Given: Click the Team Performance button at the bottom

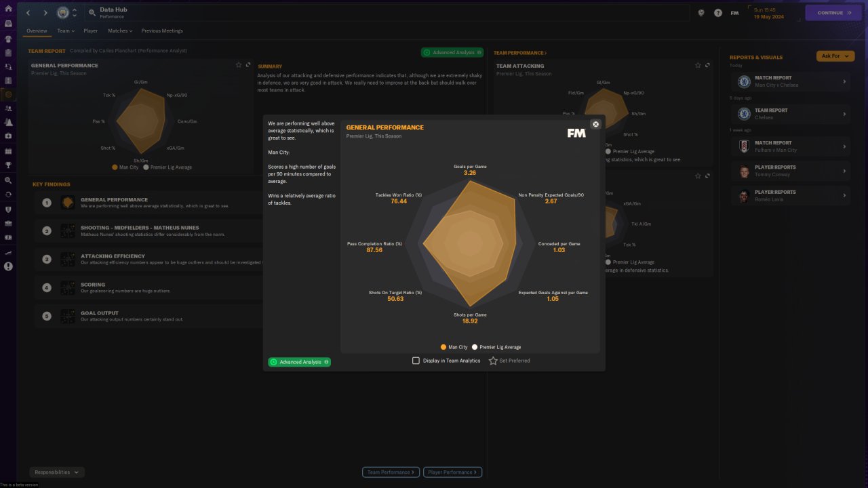Looking at the screenshot, I should pyautogui.click(x=391, y=472).
